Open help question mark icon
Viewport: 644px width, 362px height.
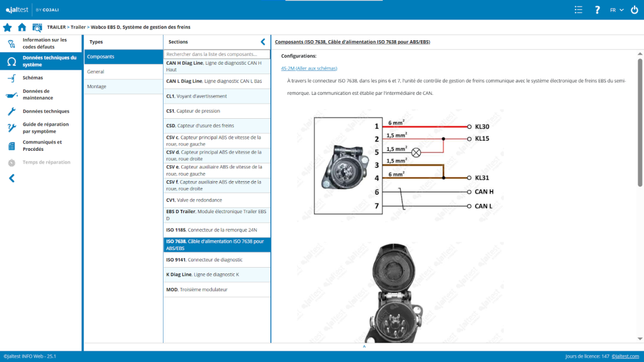(597, 10)
